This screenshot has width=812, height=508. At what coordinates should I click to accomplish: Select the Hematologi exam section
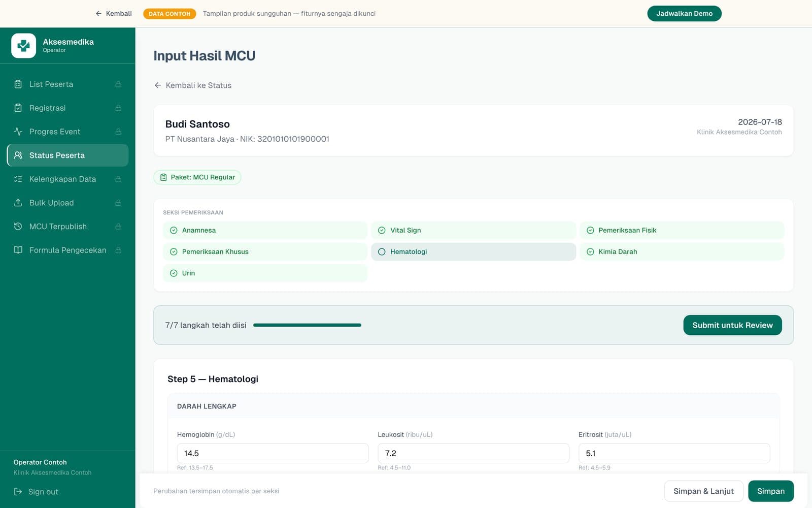pos(473,251)
